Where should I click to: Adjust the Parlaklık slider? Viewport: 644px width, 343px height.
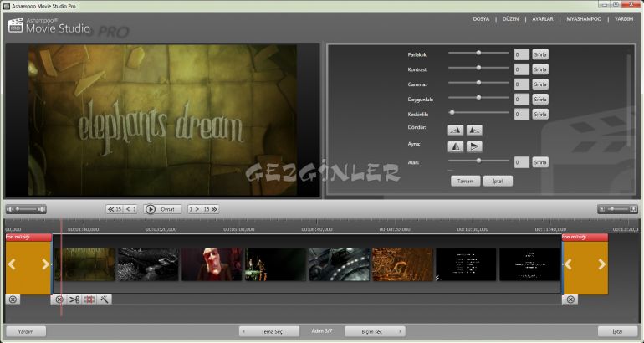pos(478,53)
